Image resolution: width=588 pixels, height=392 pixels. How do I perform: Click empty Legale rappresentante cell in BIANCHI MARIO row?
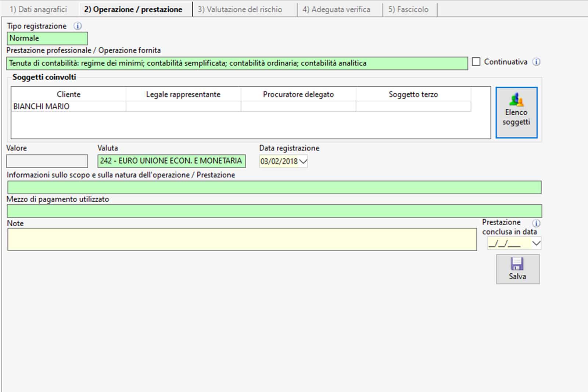[x=183, y=106]
